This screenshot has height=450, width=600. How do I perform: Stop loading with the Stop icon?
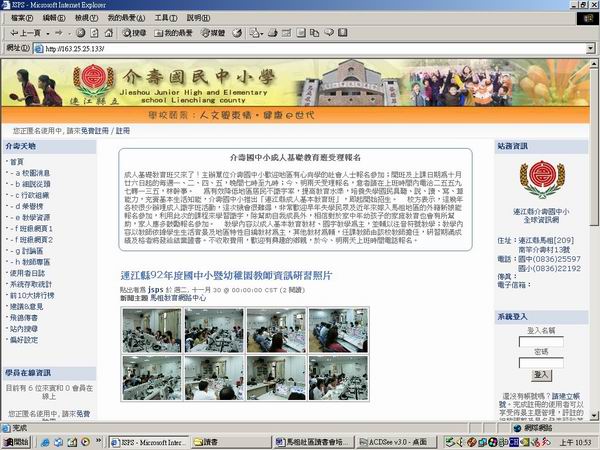click(x=80, y=33)
